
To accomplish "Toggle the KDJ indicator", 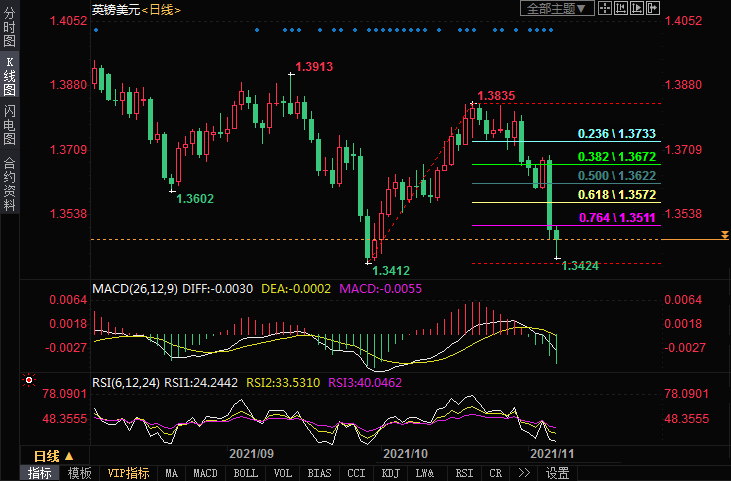I will point(391,473).
